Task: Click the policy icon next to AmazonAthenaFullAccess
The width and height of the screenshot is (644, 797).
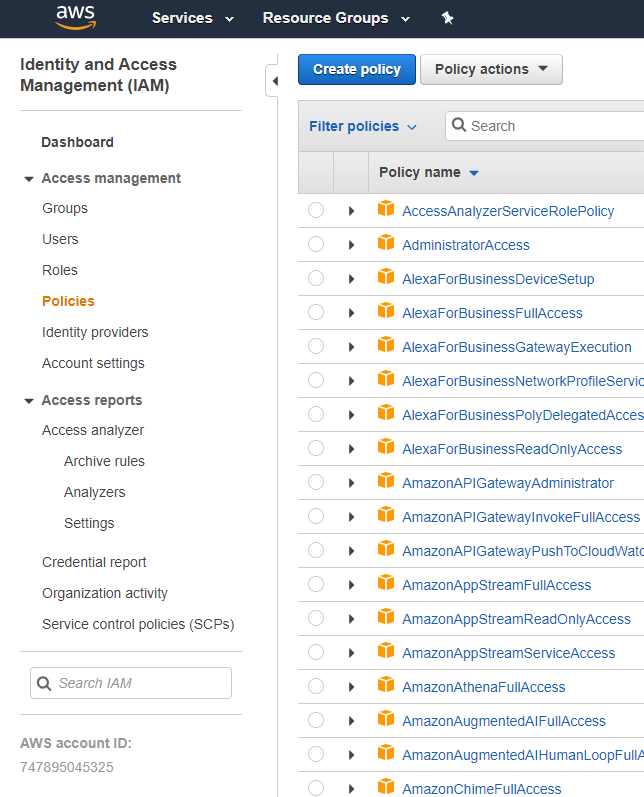Action: point(386,685)
